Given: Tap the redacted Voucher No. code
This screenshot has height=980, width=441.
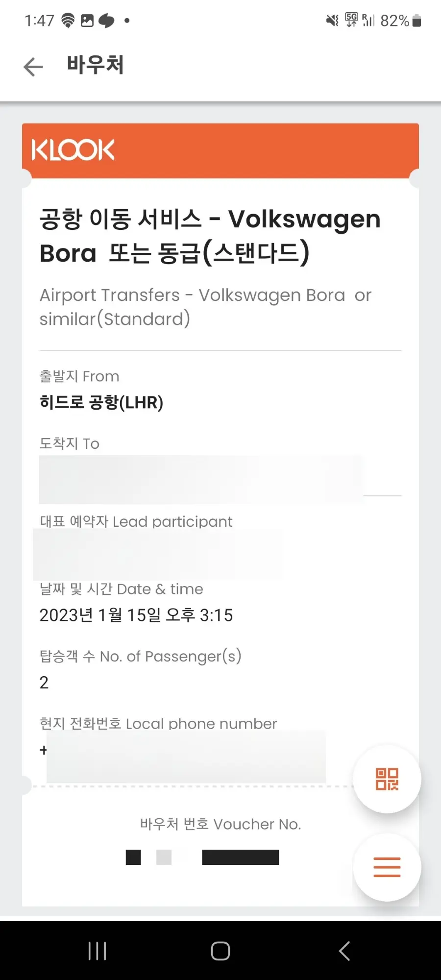Looking at the screenshot, I should point(202,857).
